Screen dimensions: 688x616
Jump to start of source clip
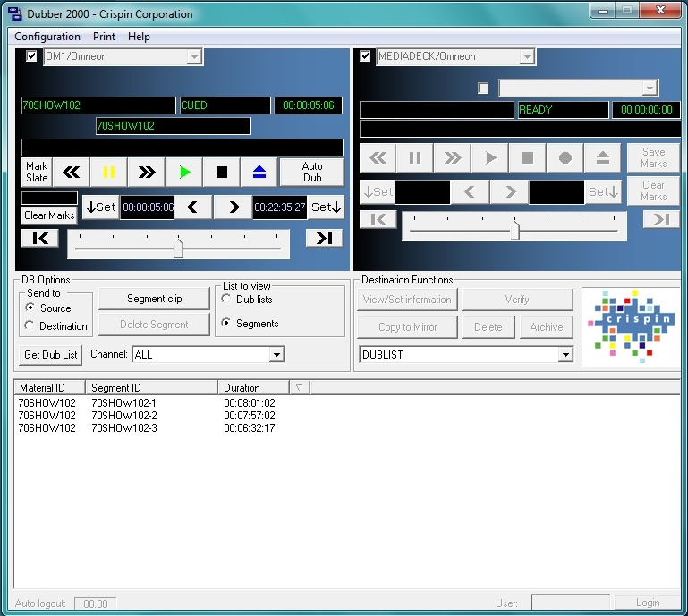tap(39, 238)
